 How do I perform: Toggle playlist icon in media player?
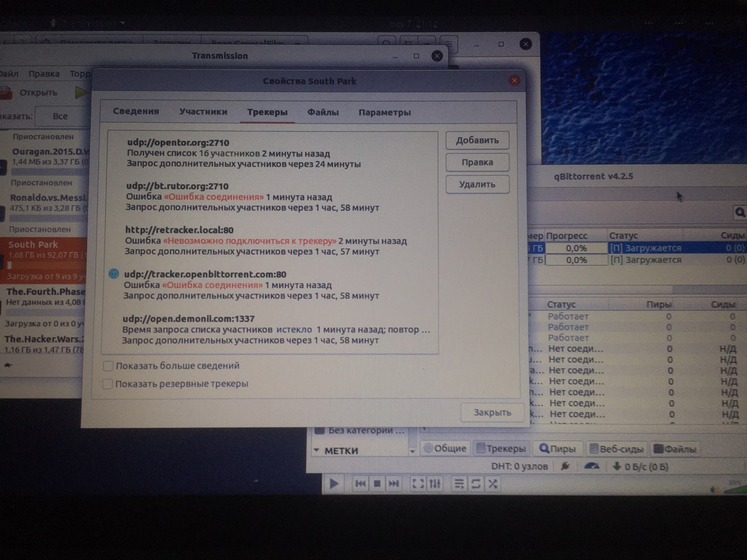[459, 484]
